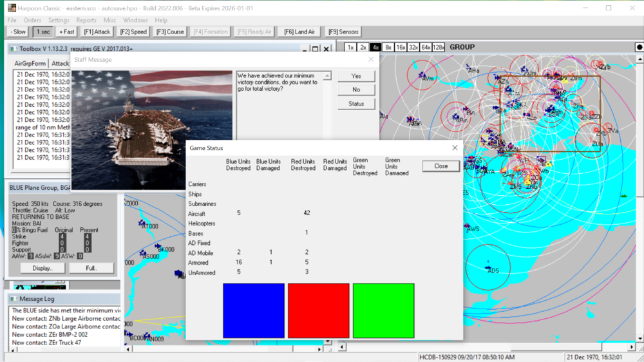Screen dimensions: 644x362
Task: Open the File menu
Action: pyautogui.click(x=12, y=20)
